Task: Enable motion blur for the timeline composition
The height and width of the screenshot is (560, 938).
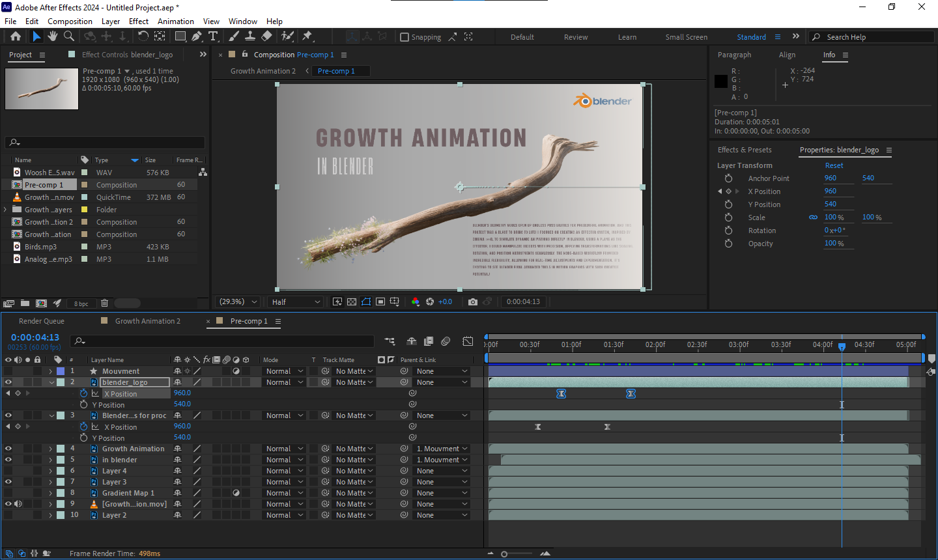Action: pos(446,341)
